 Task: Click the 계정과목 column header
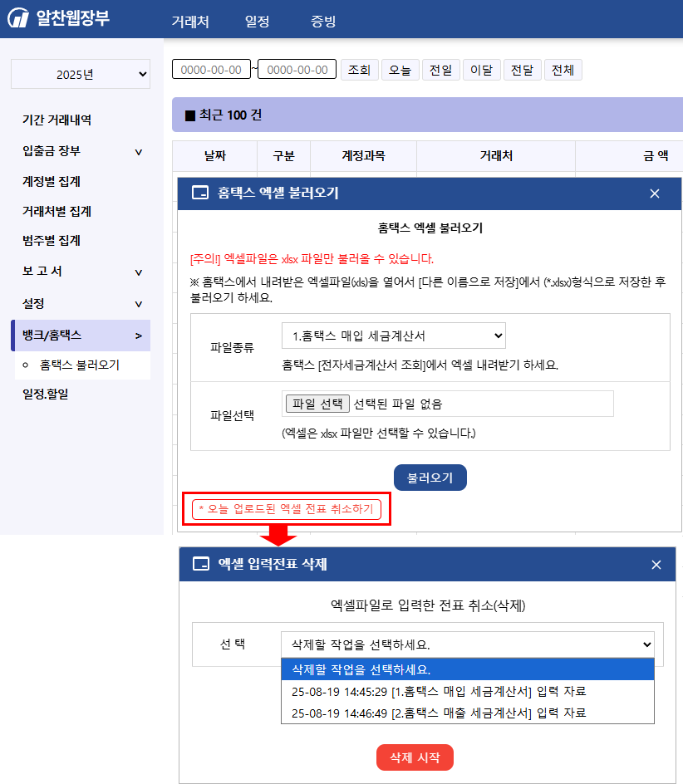[364, 156]
